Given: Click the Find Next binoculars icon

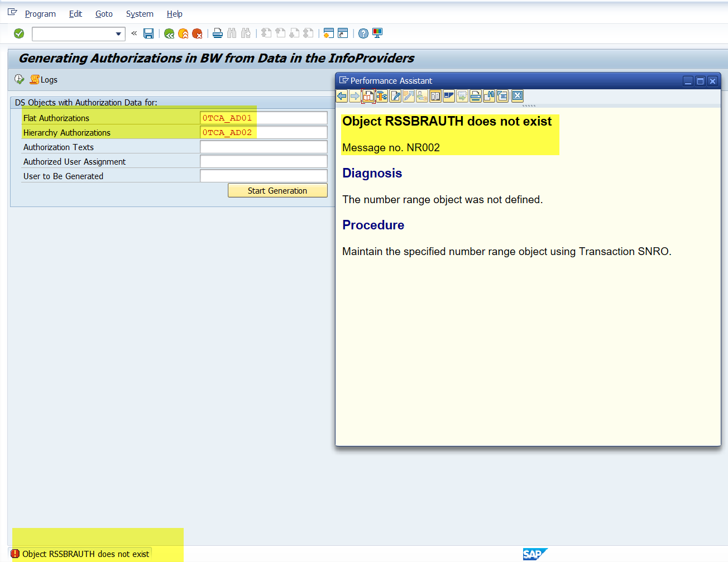Looking at the screenshot, I should tap(246, 33).
